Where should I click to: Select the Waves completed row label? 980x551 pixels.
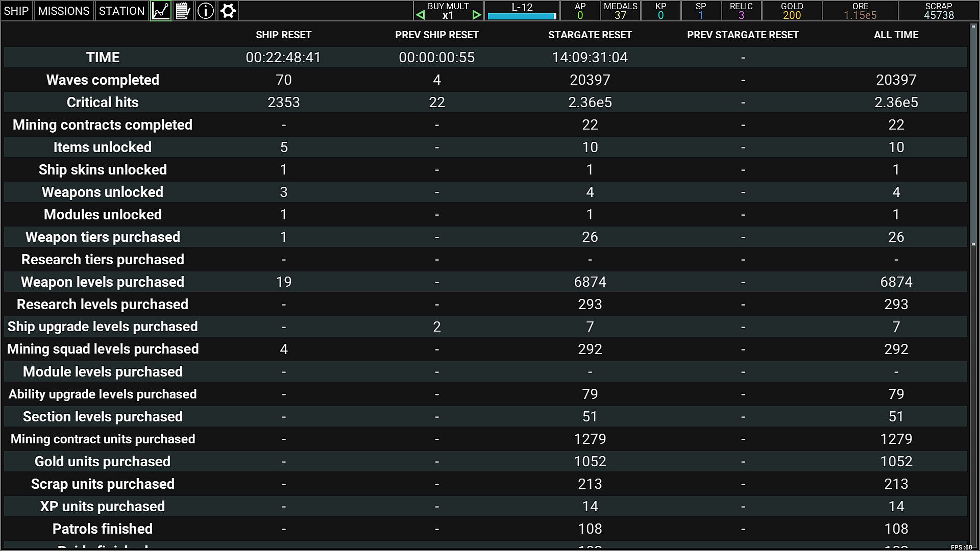point(103,80)
